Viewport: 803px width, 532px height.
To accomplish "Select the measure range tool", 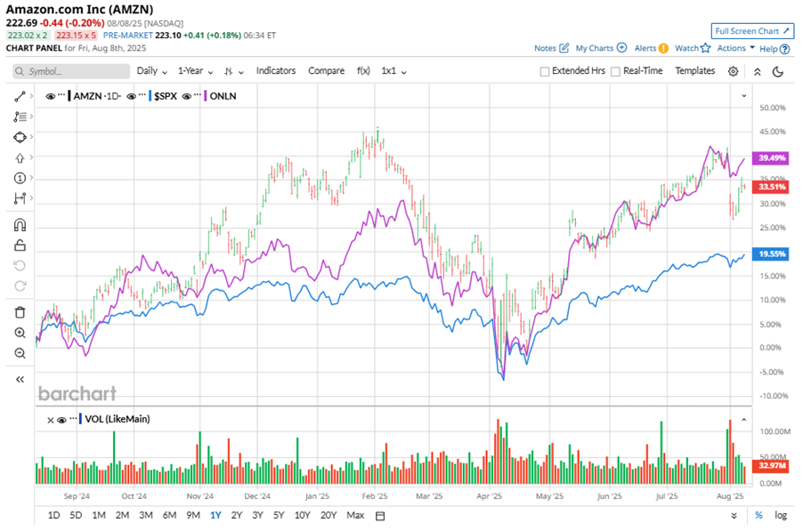I will pos(20,198).
